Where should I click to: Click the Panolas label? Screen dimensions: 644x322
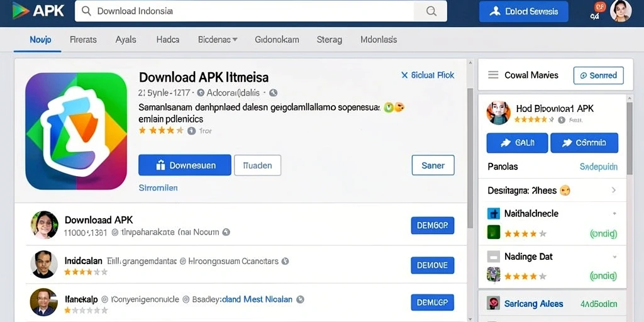[502, 167]
